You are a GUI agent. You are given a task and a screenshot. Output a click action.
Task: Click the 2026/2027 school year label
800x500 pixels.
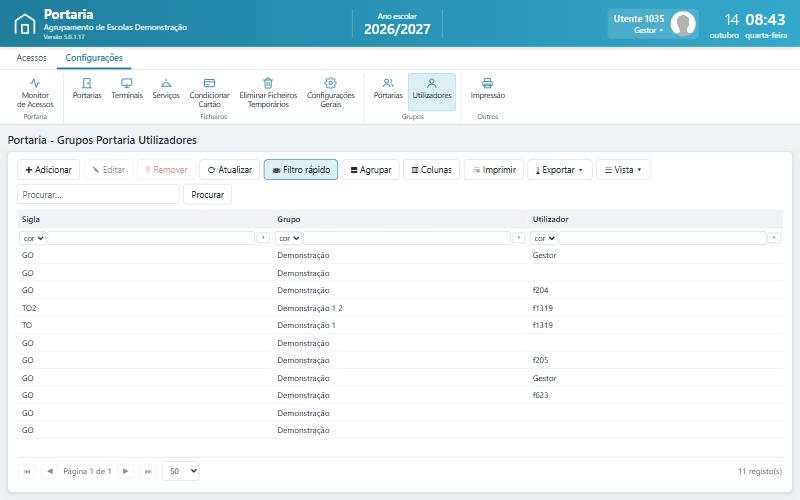397,29
